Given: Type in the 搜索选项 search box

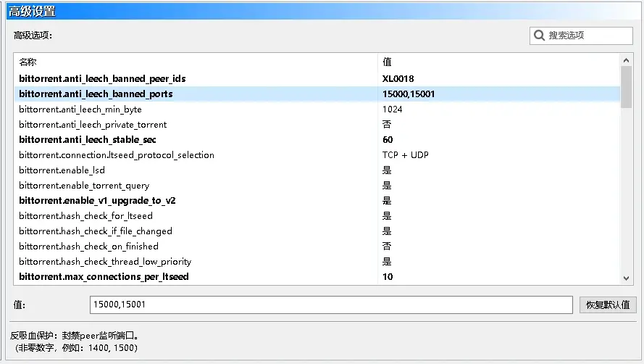Looking at the screenshot, I should [x=587, y=36].
